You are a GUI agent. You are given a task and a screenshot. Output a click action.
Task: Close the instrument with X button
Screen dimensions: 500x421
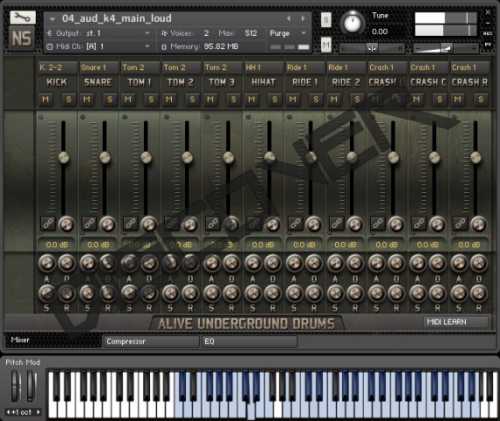(488, 13)
